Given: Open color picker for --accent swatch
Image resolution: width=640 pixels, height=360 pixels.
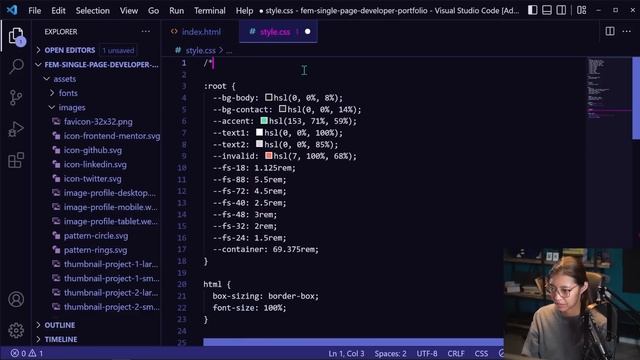Looking at the screenshot, I should click(x=264, y=120).
